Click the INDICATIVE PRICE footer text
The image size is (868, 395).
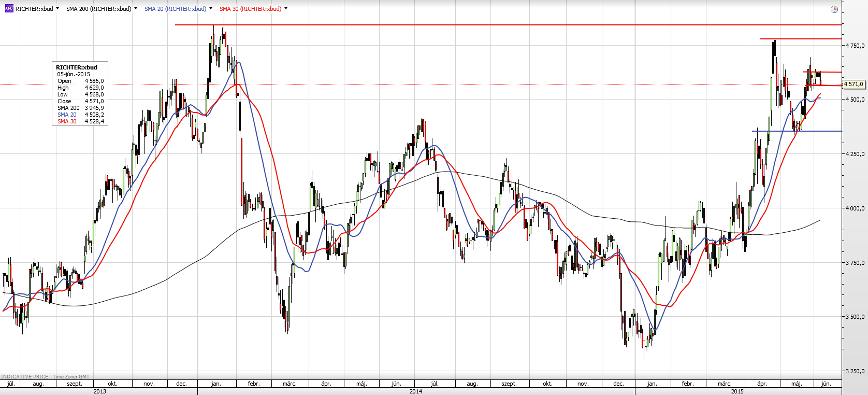tap(25, 377)
